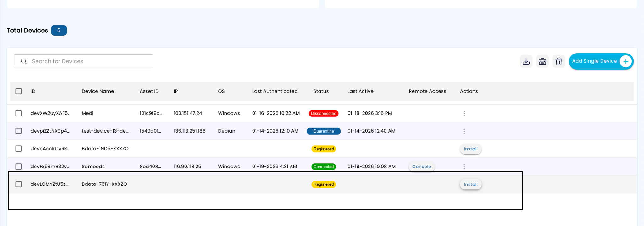Image resolution: width=644 pixels, height=226 pixels.
Task: Click last authenticated 01-19-2026 4:31 AM
Action: coord(275,167)
